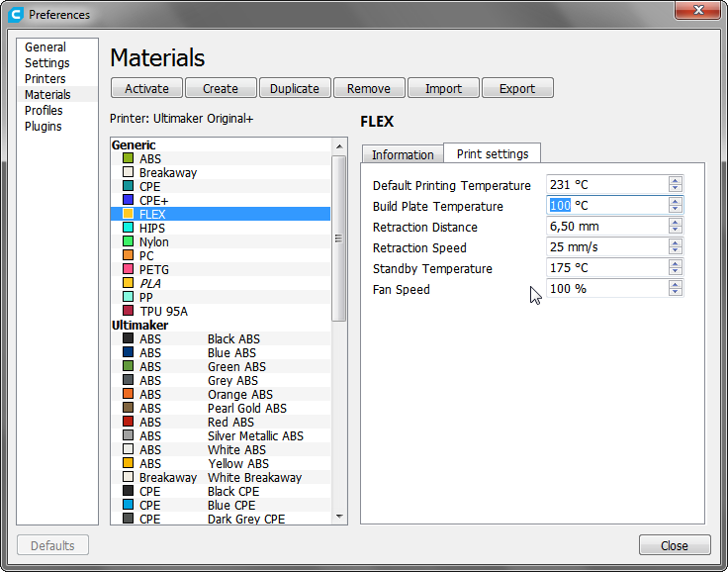Choose Blue CPE material
The height and width of the screenshot is (572, 728).
(221, 505)
